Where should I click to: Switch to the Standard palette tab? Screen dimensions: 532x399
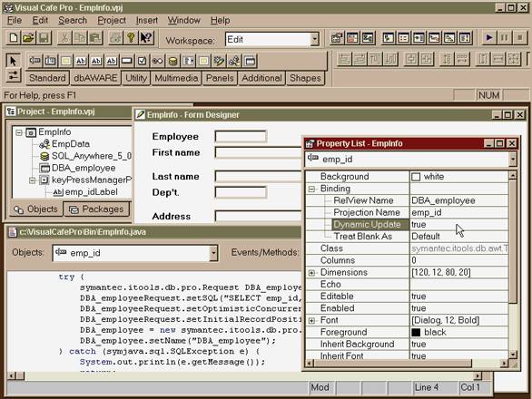coord(47,78)
